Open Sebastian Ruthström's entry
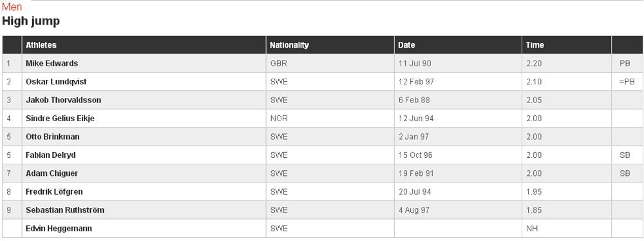The width and height of the screenshot is (644, 241). 65,209
